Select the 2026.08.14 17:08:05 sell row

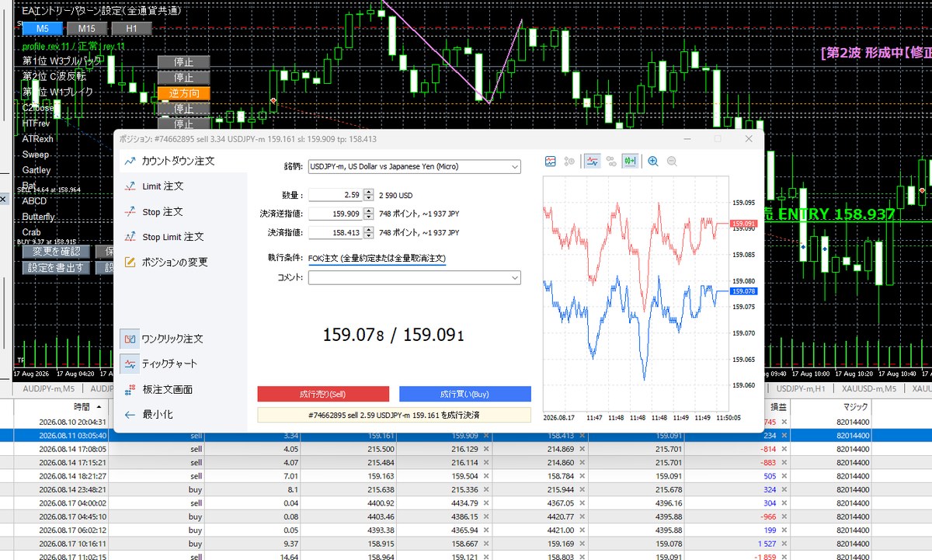(x=466, y=449)
